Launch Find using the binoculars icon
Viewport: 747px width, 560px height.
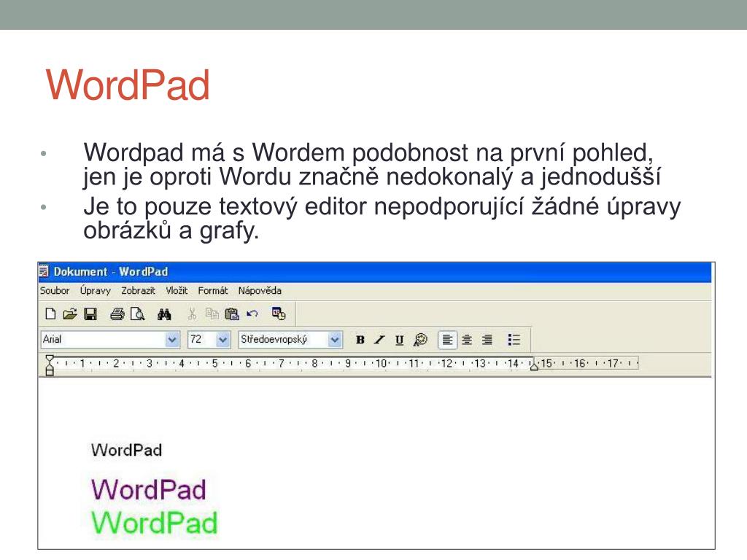(x=164, y=314)
